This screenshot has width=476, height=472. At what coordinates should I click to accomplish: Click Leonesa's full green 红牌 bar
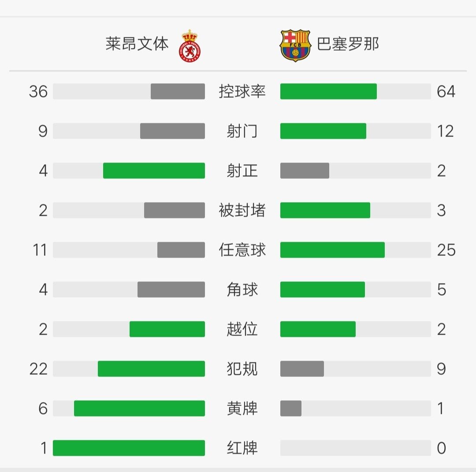(129, 448)
